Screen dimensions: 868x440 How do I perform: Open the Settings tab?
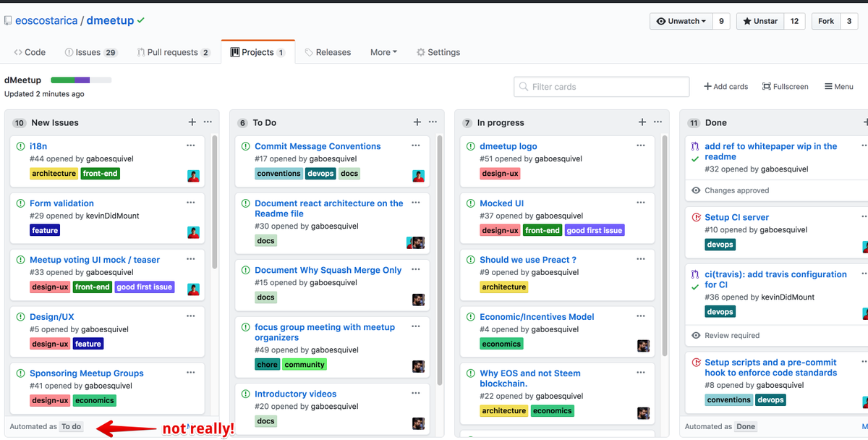[x=438, y=52]
